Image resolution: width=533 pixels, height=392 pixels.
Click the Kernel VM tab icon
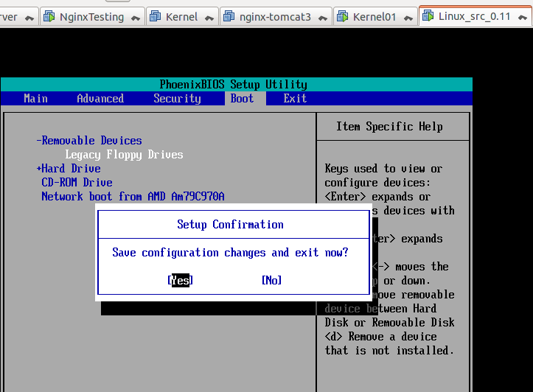(156, 16)
